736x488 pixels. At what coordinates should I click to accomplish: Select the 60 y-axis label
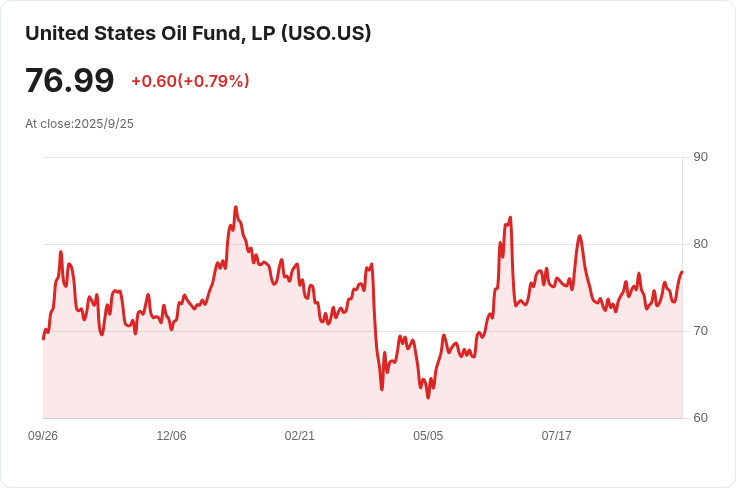tap(700, 418)
